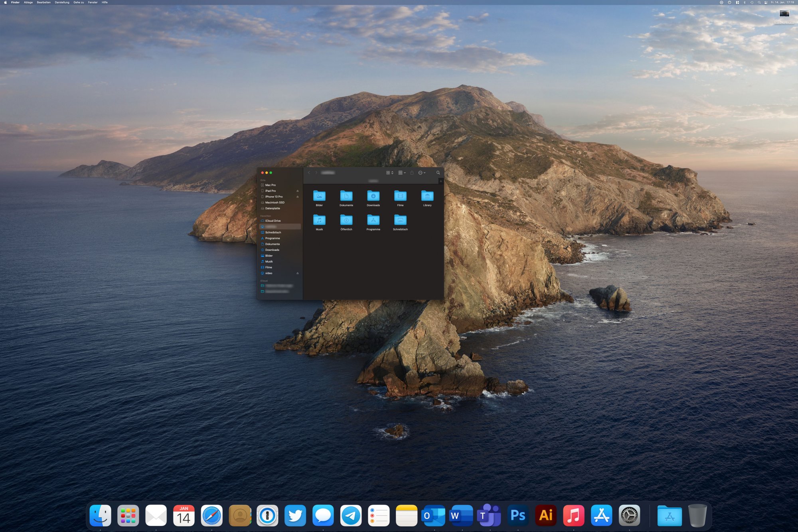The image size is (798, 532).
Task: Open Telegram in the Dock
Action: click(x=351, y=515)
